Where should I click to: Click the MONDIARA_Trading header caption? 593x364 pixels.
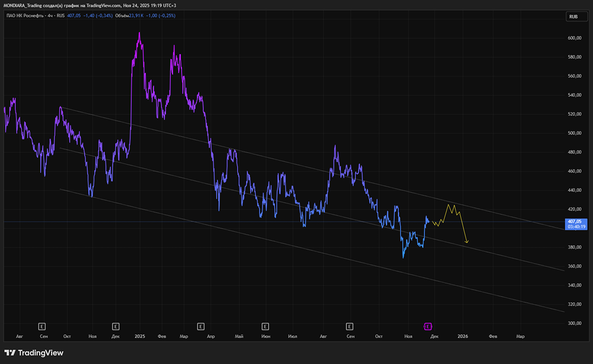coord(90,5)
